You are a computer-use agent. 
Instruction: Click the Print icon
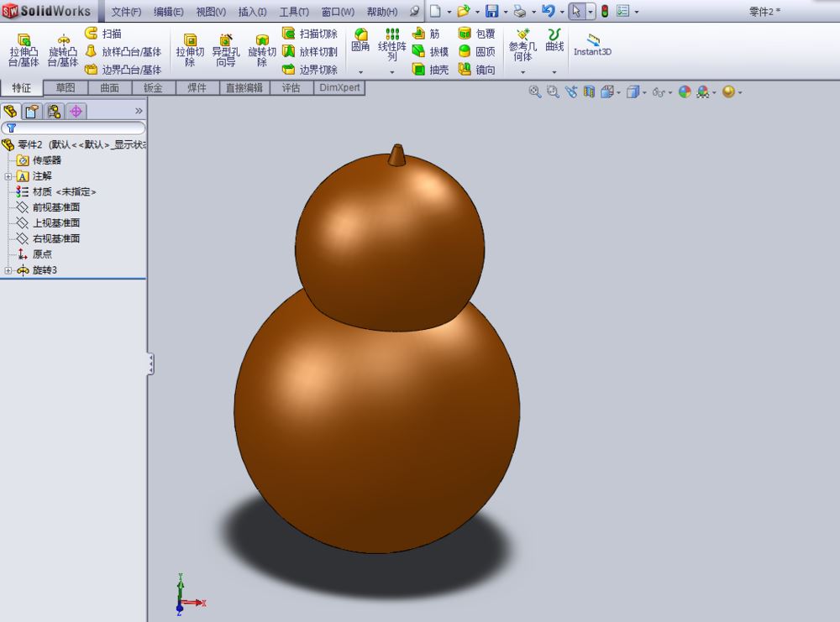(520, 11)
